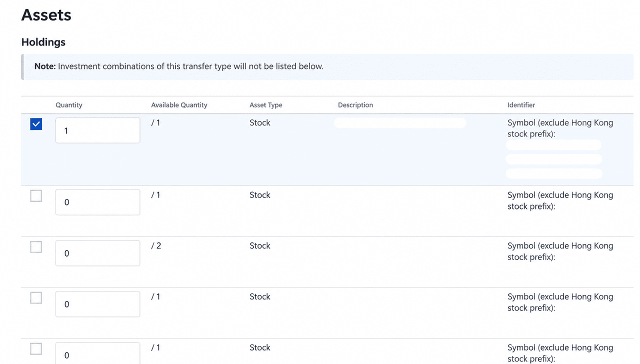The width and height of the screenshot is (640, 364).
Task: Click the Asset Type column header
Action: [266, 105]
